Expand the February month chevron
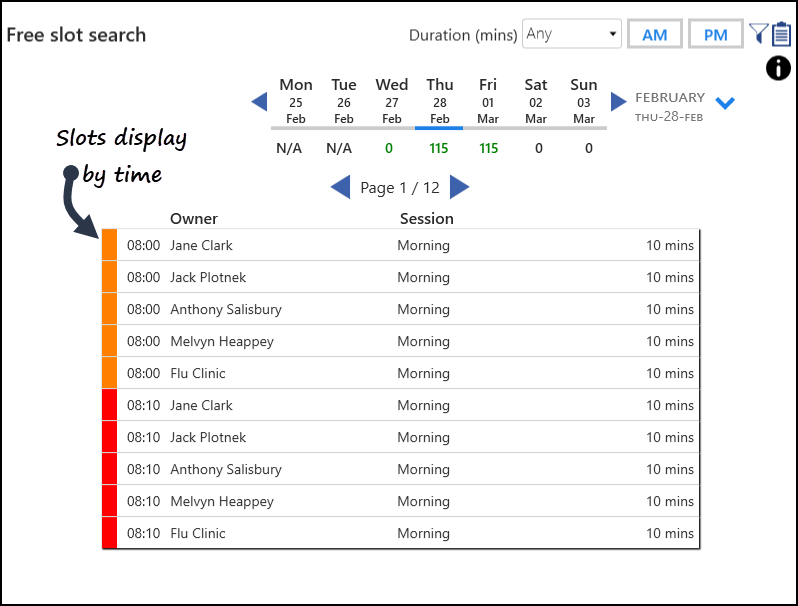The height and width of the screenshot is (606, 798). pyautogui.click(x=725, y=103)
